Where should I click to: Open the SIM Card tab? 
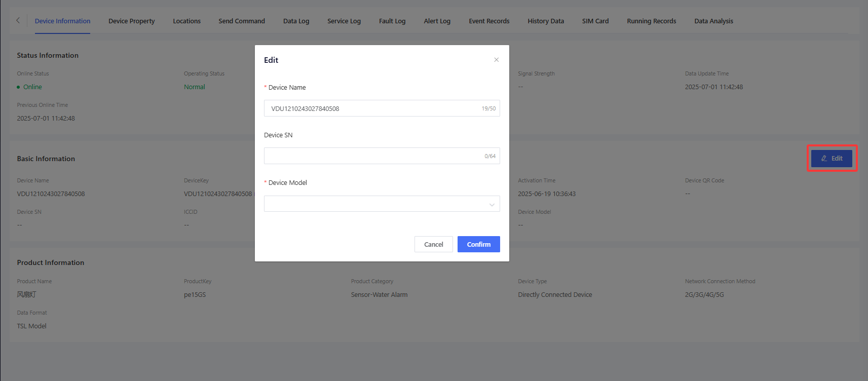595,21
